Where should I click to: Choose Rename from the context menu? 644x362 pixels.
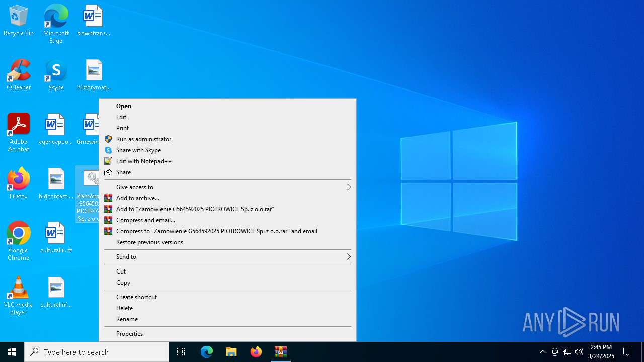tap(227, 319)
